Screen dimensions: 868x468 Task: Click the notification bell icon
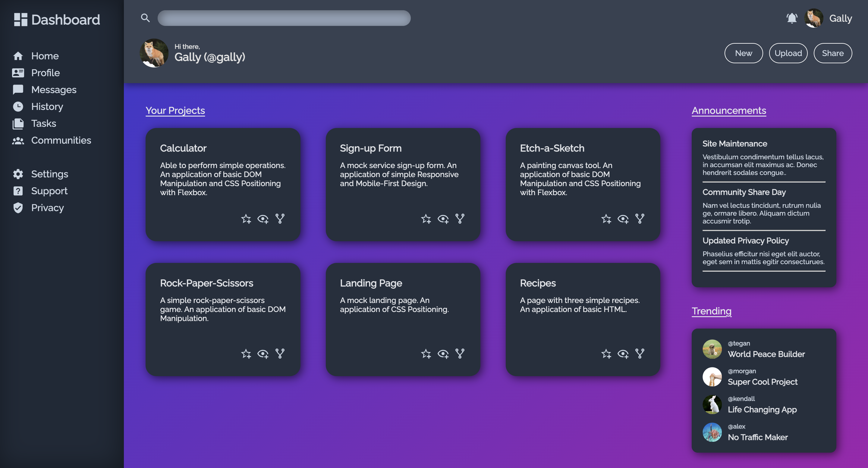pyautogui.click(x=791, y=18)
